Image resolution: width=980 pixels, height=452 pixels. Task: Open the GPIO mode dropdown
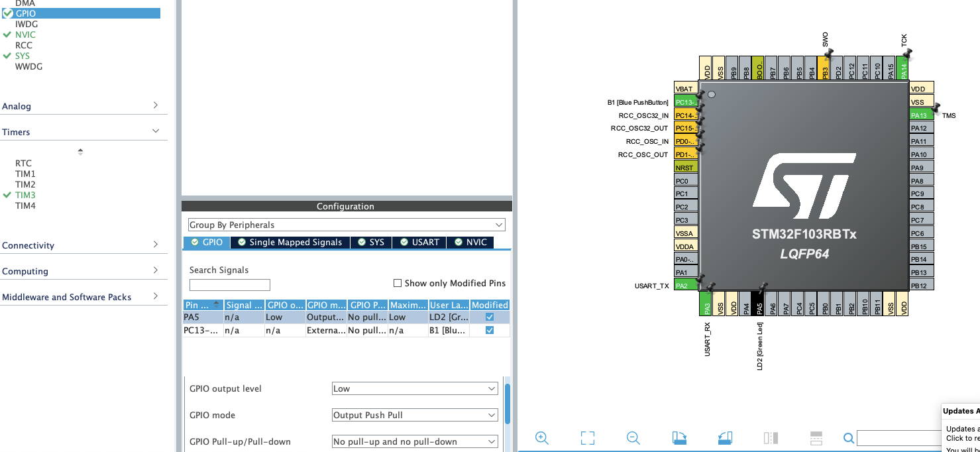(x=415, y=415)
